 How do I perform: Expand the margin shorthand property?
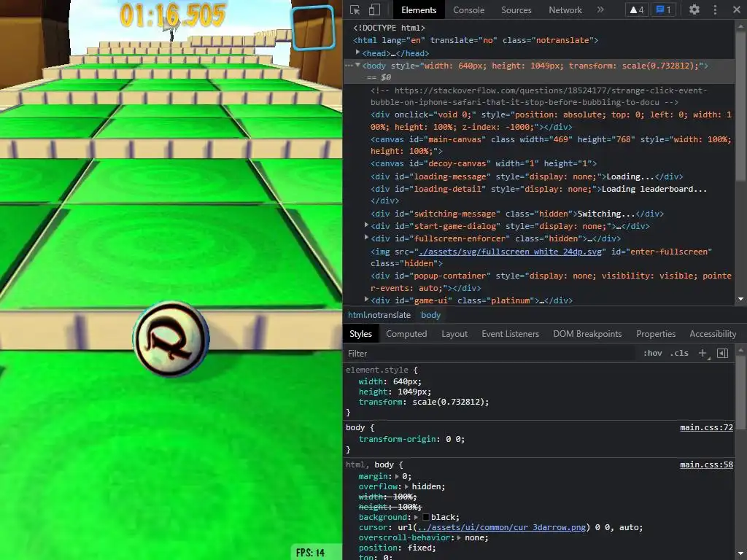(398, 476)
